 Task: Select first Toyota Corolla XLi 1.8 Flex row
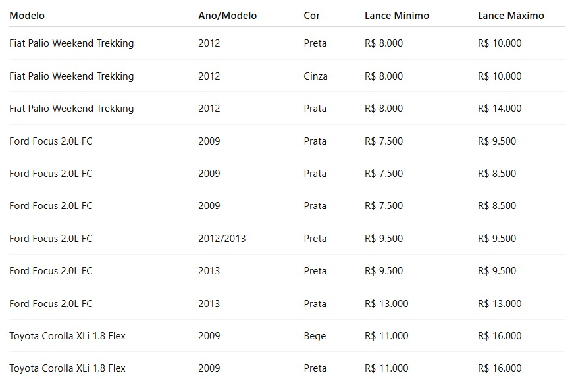click(287, 336)
